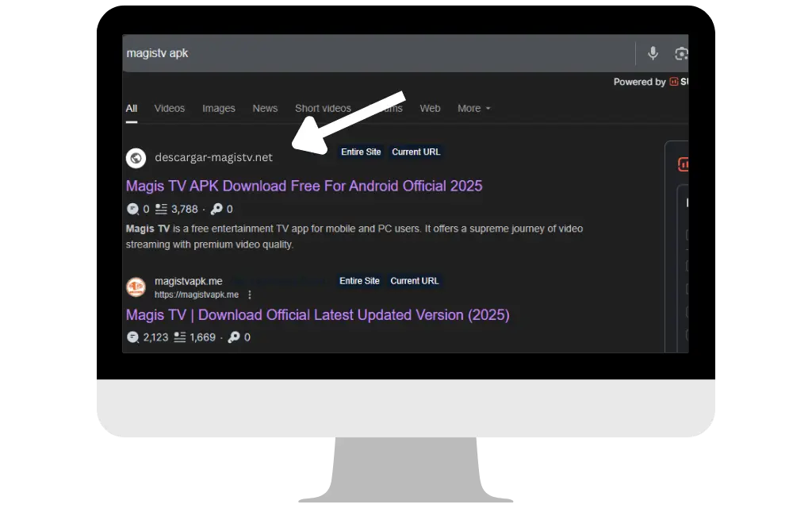Click the first result description snippet
This screenshot has width=812, height=508.
[354, 237]
